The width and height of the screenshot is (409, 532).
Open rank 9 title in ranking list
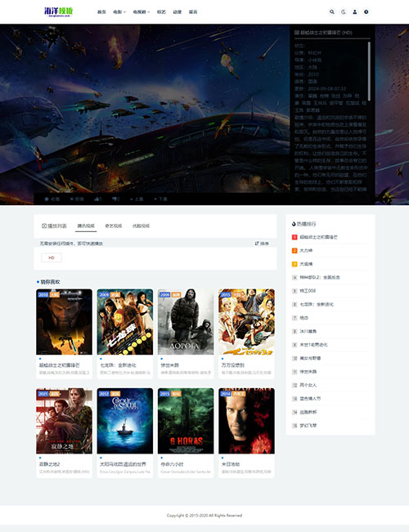click(x=313, y=345)
